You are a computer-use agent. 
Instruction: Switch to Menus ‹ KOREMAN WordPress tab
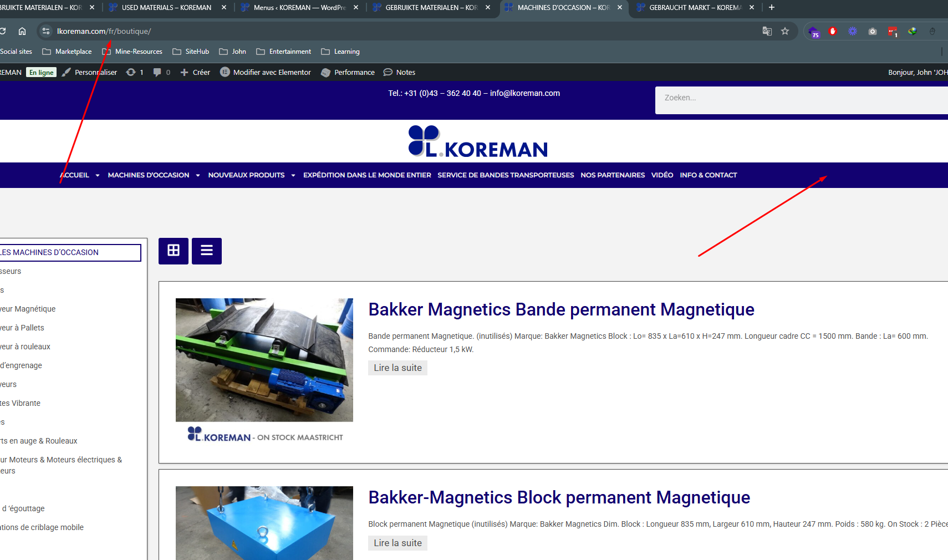299,7
